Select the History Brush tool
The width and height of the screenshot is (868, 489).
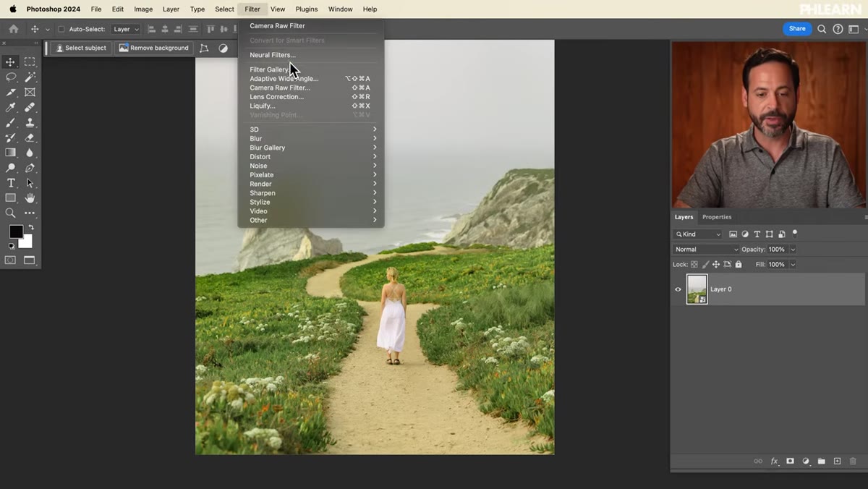pyautogui.click(x=10, y=137)
